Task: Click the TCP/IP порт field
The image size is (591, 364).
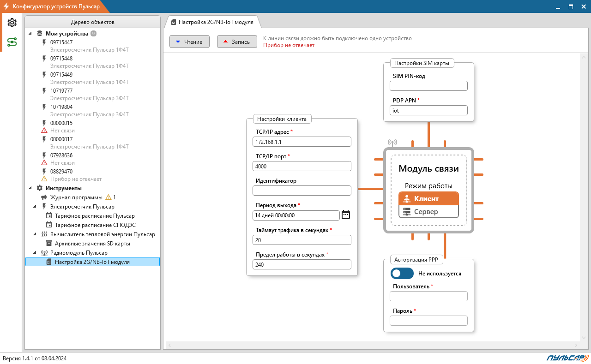Action: 302,166
